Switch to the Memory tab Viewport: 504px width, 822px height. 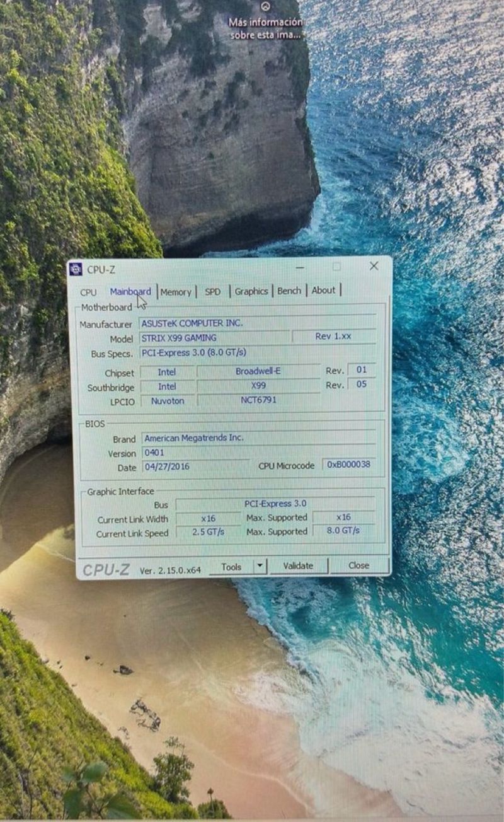point(176,292)
